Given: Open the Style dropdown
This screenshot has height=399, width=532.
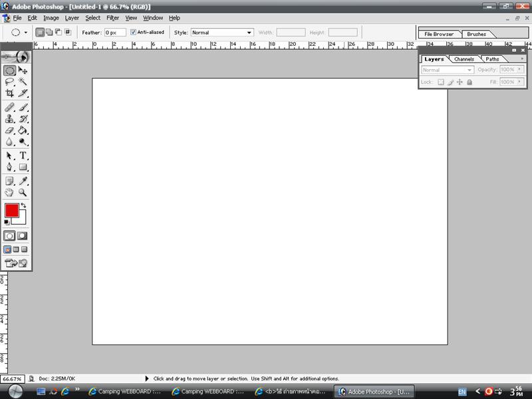Looking at the screenshot, I should (222, 32).
